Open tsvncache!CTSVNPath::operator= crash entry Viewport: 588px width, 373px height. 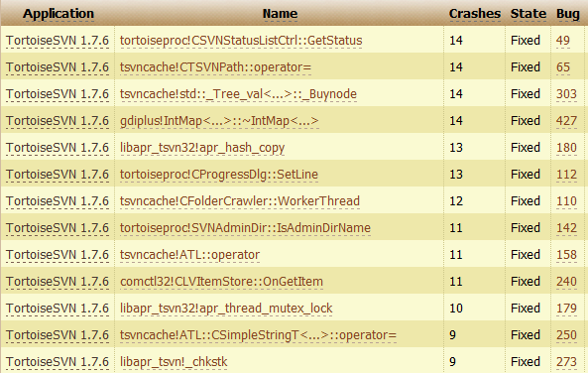(215, 67)
